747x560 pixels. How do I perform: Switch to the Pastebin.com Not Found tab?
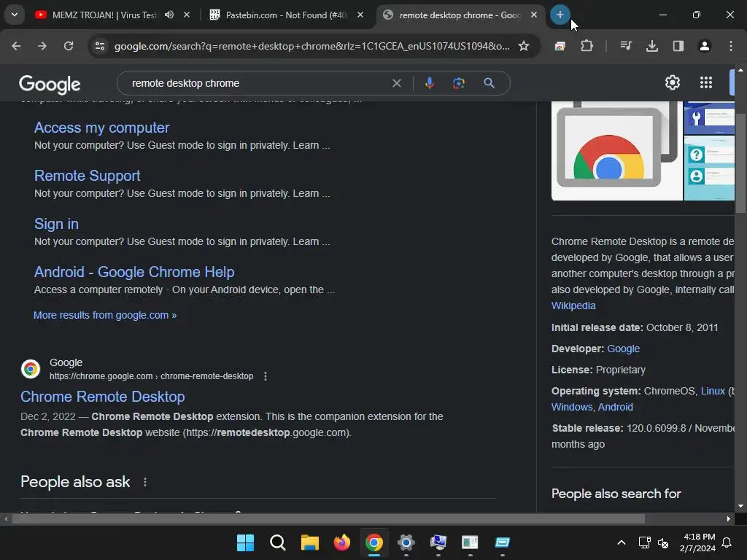click(286, 15)
